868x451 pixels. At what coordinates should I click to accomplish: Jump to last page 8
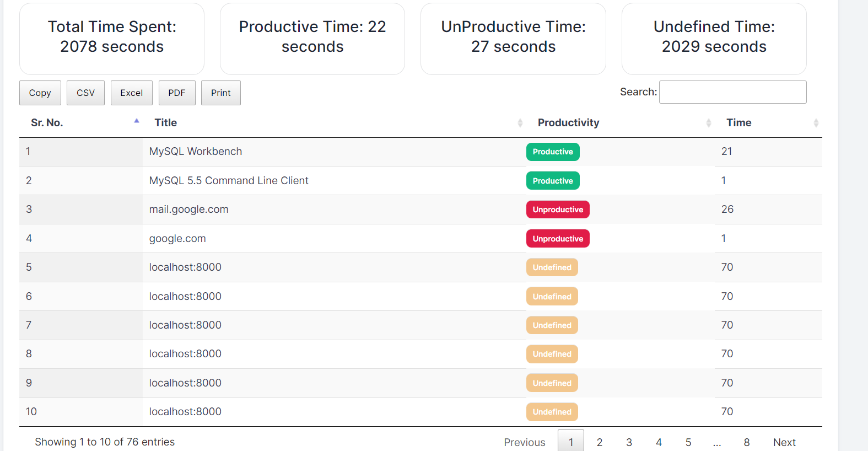coord(747,442)
